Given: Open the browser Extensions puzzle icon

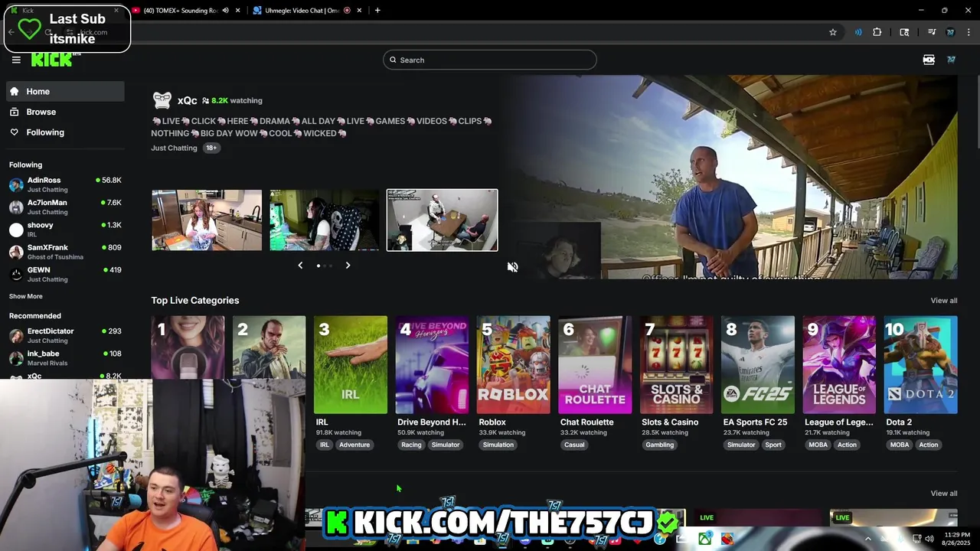Looking at the screenshot, I should (877, 32).
